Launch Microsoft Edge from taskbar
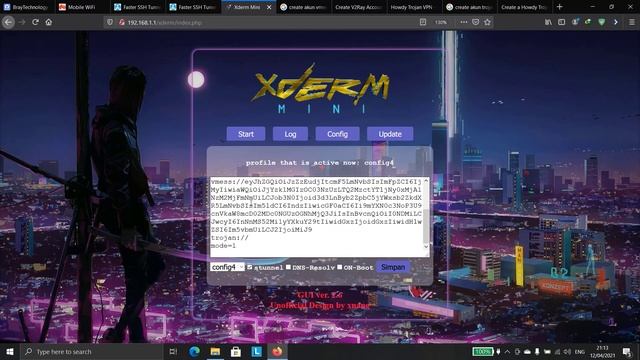The width and height of the screenshot is (640, 360). click(195, 351)
